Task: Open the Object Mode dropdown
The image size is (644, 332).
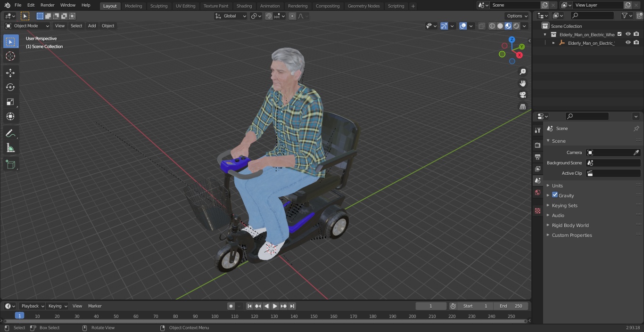Action: point(27,26)
